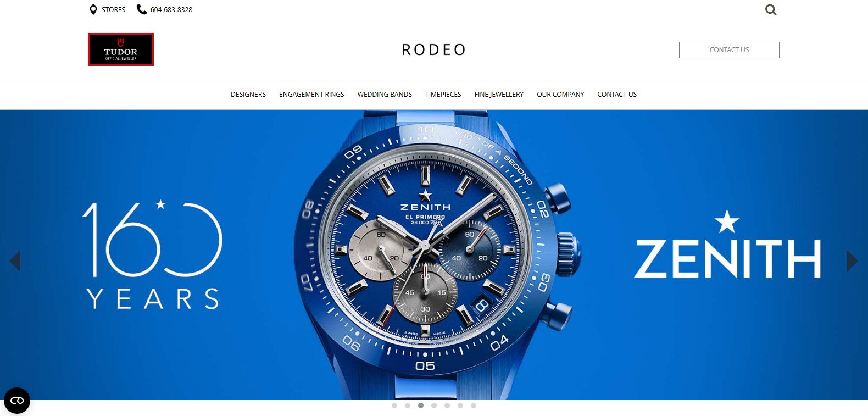Call the 604-683-8328 phone link
This screenshot has height=416, width=868.
[x=171, y=10]
